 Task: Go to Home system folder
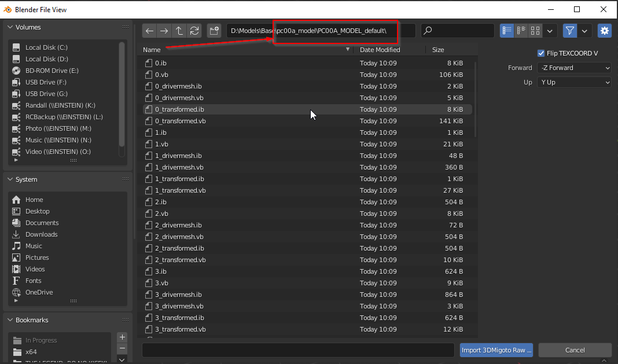67,200
